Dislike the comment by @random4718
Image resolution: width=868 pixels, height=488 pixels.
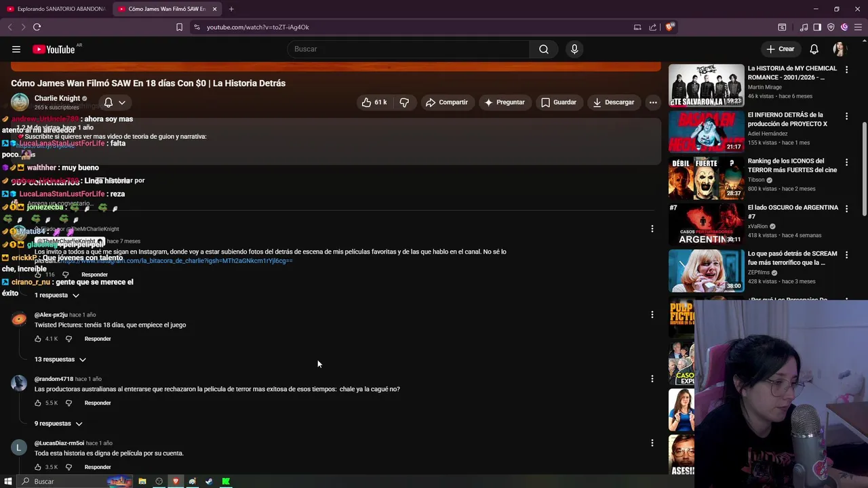[68, 403]
